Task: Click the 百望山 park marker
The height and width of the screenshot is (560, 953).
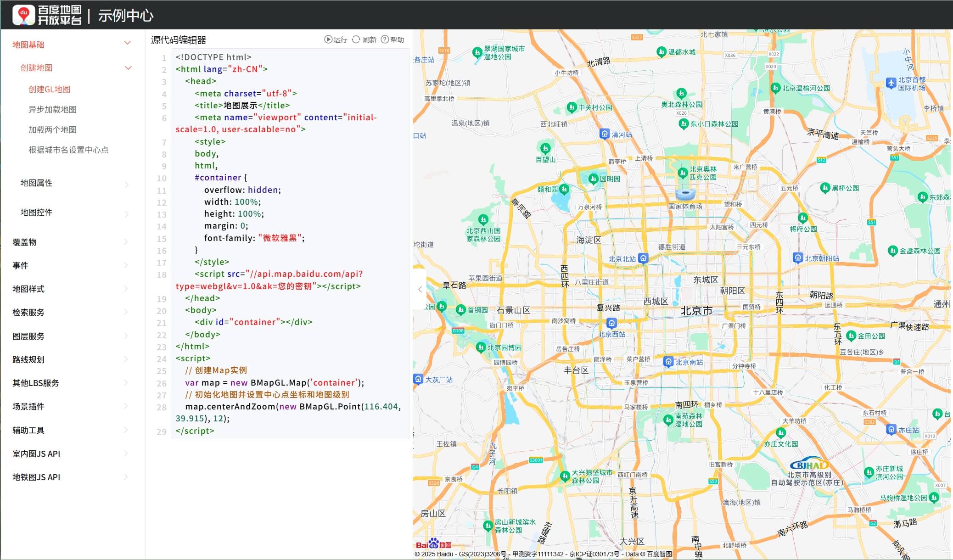Action: click(x=545, y=148)
